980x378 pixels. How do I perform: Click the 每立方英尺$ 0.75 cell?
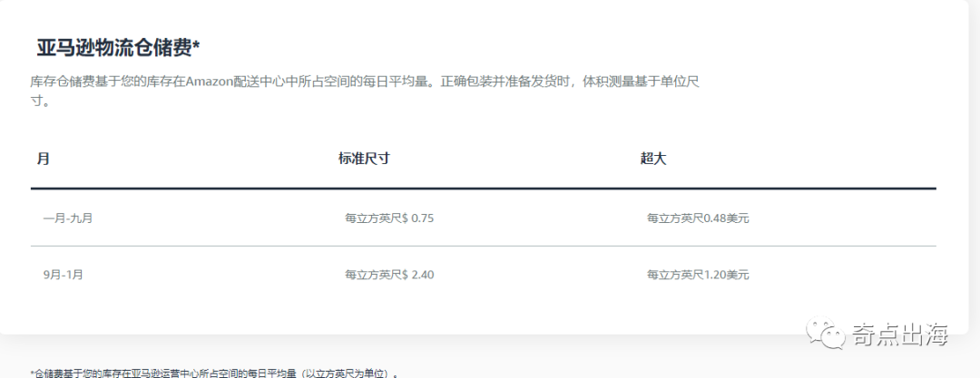(389, 218)
